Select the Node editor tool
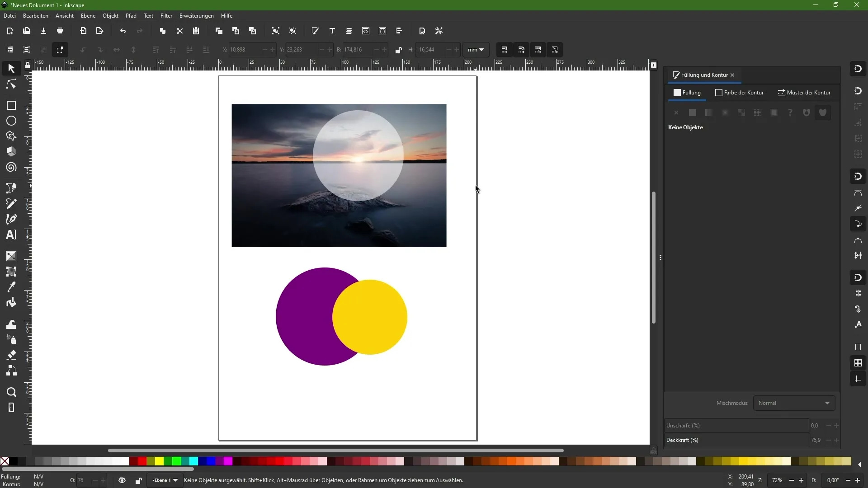The image size is (868, 488). [x=11, y=84]
